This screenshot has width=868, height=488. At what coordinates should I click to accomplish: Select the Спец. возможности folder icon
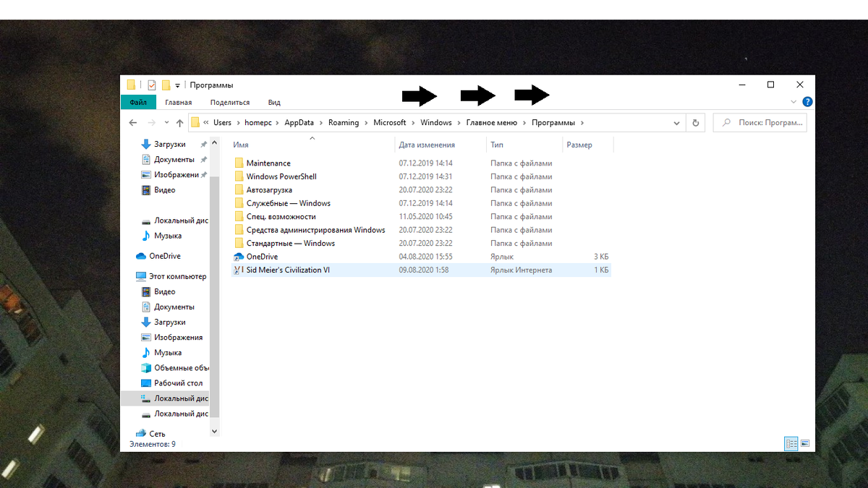[x=239, y=217]
